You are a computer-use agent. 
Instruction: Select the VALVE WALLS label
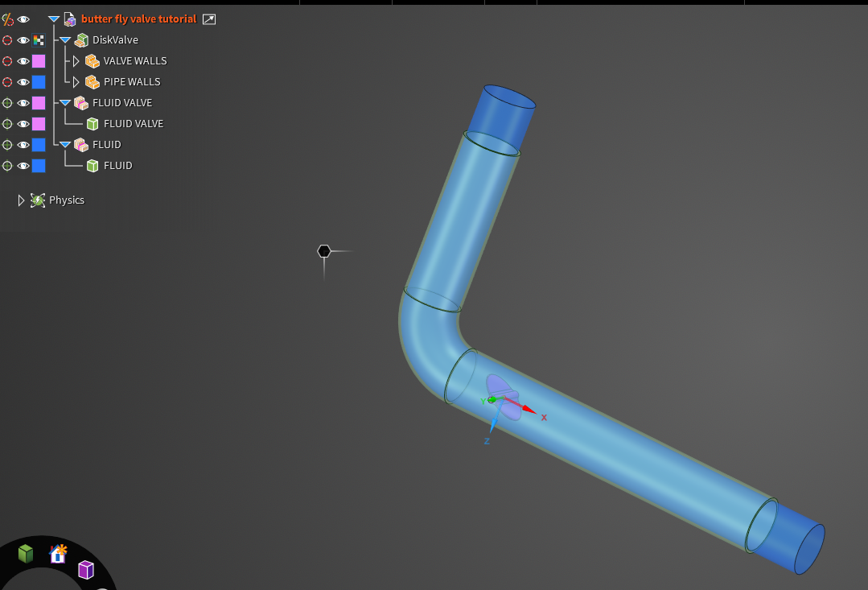(135, 61)
